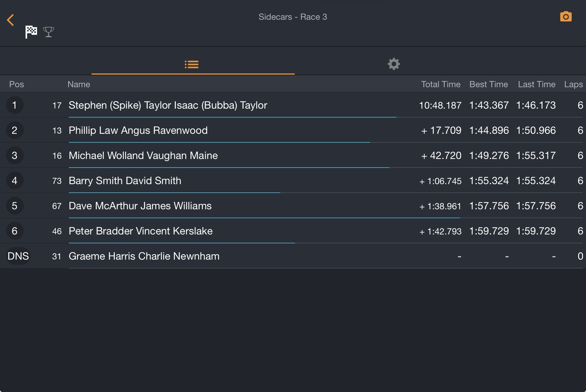The image size is (586, 392).
Task: Click gap time + 1:06.745
Action: (x=440, y=181)
